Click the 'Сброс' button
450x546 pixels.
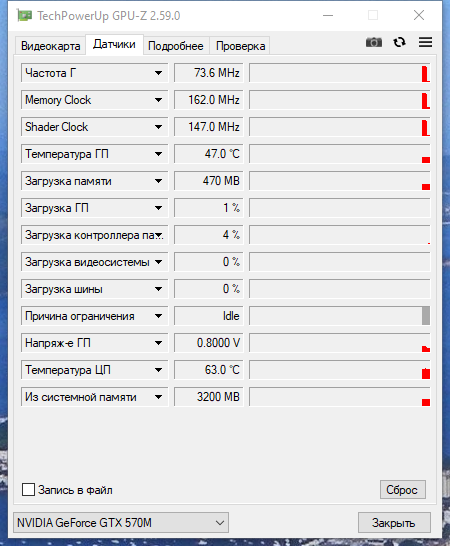[402, 490]
